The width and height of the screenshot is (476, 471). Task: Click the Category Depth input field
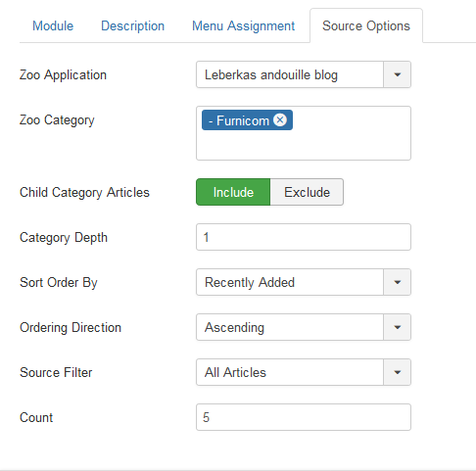tap(304, 237)
